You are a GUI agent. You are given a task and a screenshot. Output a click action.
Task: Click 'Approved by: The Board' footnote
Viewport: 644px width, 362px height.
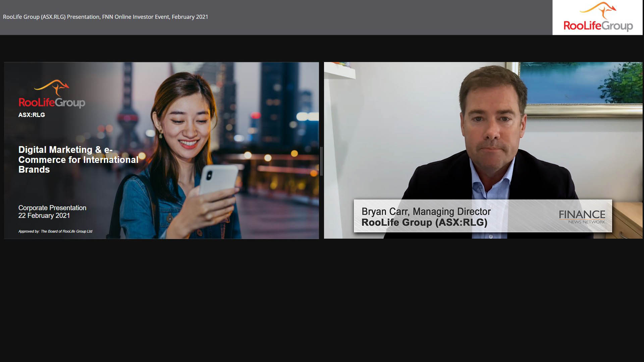55,231
